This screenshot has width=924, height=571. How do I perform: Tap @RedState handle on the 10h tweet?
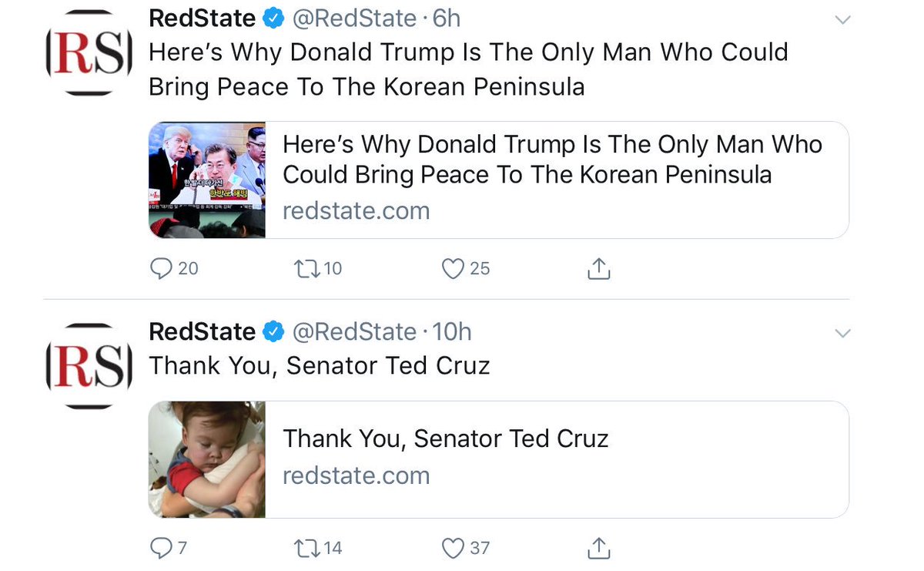point(354,332)
